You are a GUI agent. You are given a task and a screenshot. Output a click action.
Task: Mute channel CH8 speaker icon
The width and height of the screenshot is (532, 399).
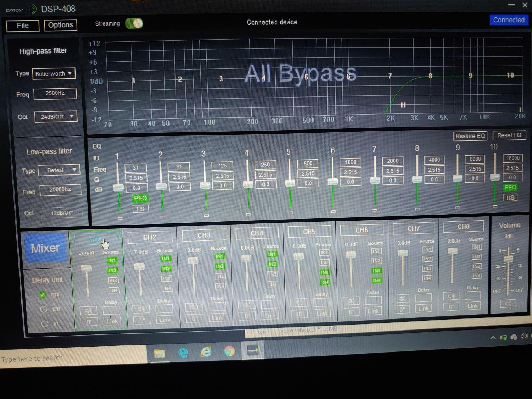[451, 296]
